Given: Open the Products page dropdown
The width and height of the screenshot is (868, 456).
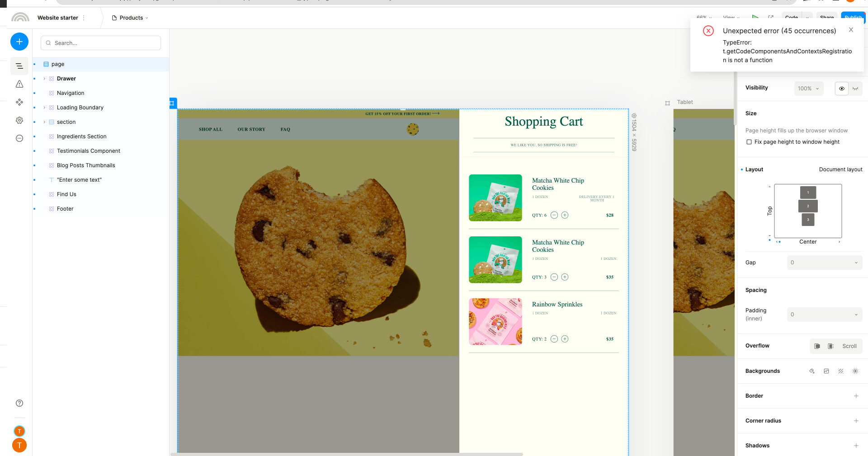Looking at the screenshot, I should point(131,18).
